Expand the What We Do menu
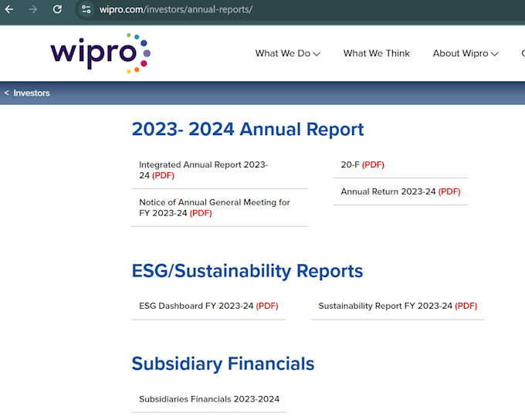The height and width of the screenshot is (420, 525). pos(288,53)
